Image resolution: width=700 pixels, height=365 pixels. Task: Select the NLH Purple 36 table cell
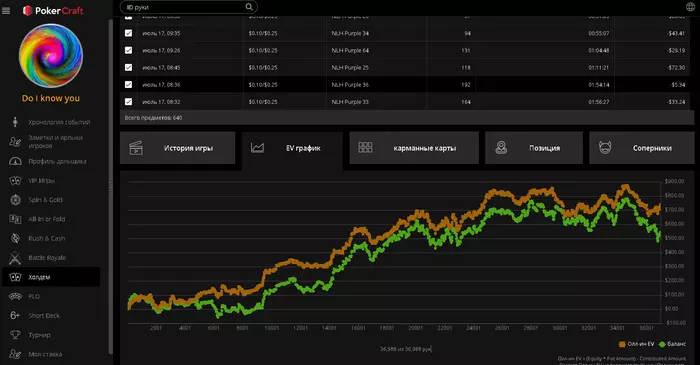(350, 84)
